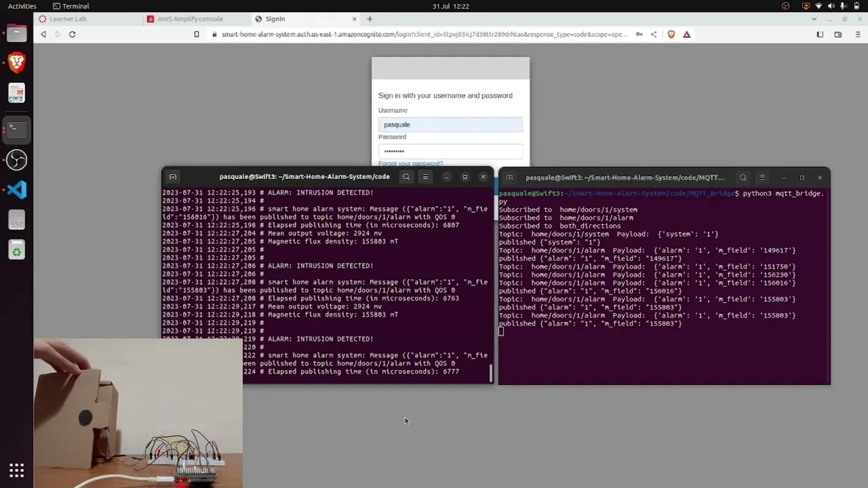Viewport: 868px width, 488px height.
Task: Click 'Subscribed to both_directions' line
Action: 560,226
